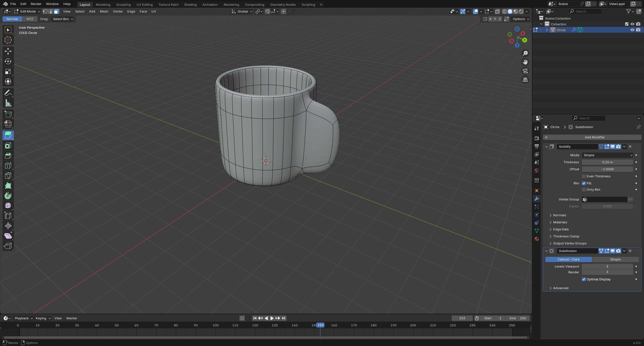Open the File menu

pos(13,4)
